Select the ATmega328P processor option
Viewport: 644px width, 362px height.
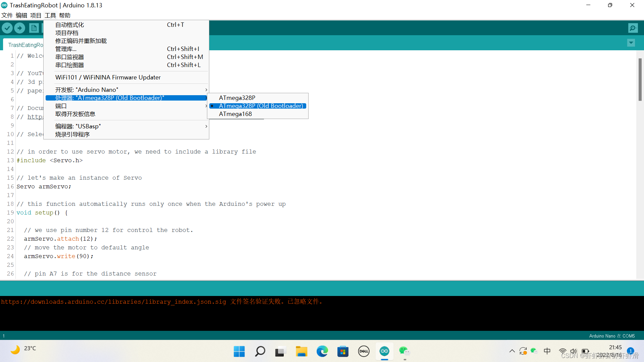258,98
